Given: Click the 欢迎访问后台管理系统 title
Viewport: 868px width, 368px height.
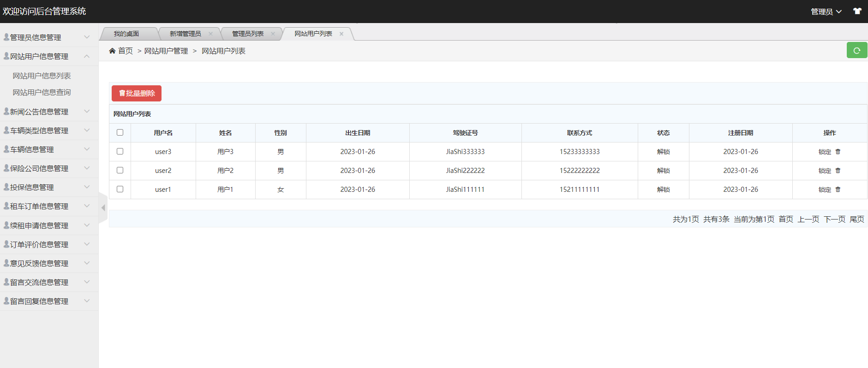Looking at the screenshot, I should click(44, 11).
